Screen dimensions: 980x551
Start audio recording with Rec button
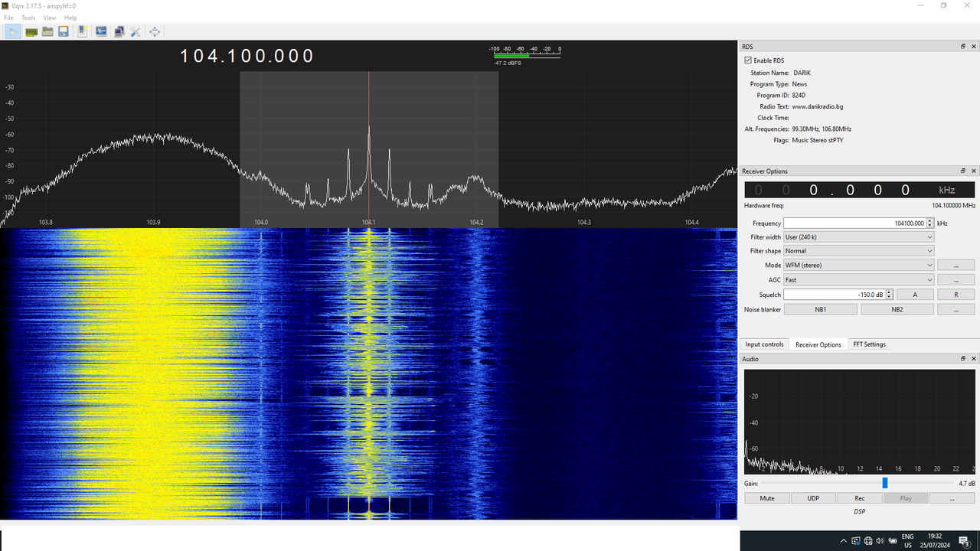[x=860, y=498]
